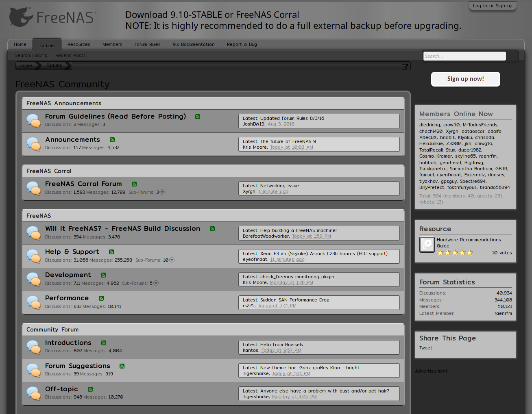
Task: Click the FreeNAS logo
Action: [x=52, y=17]
